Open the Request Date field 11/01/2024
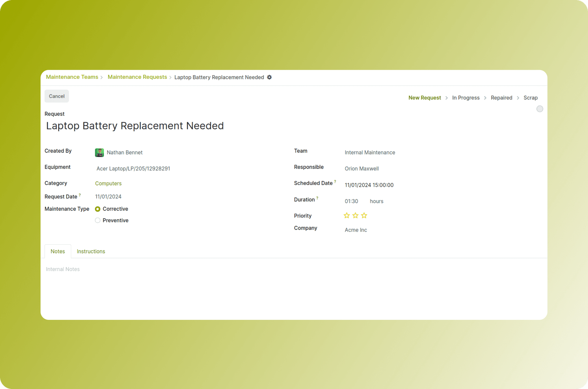588x389 pixels. click(x=108, y=197)
